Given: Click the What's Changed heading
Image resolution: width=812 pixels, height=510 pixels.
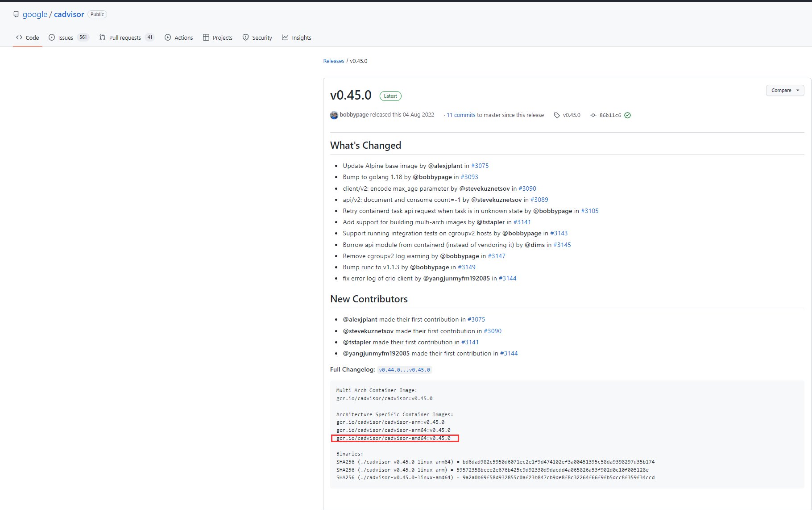Looking at the screenshot, I should click(366, 145).
